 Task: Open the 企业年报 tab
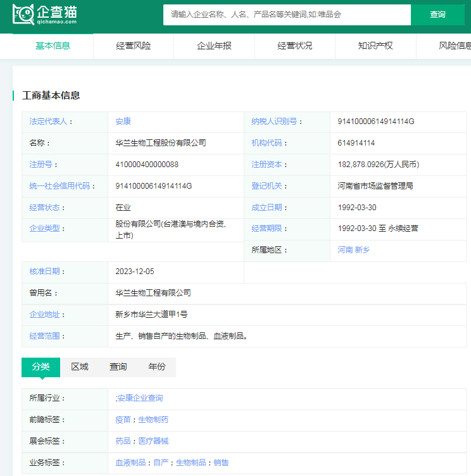click(214, 46)
